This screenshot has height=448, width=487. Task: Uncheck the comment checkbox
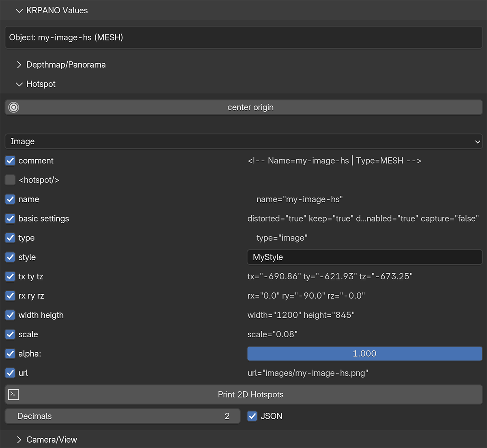11,161
